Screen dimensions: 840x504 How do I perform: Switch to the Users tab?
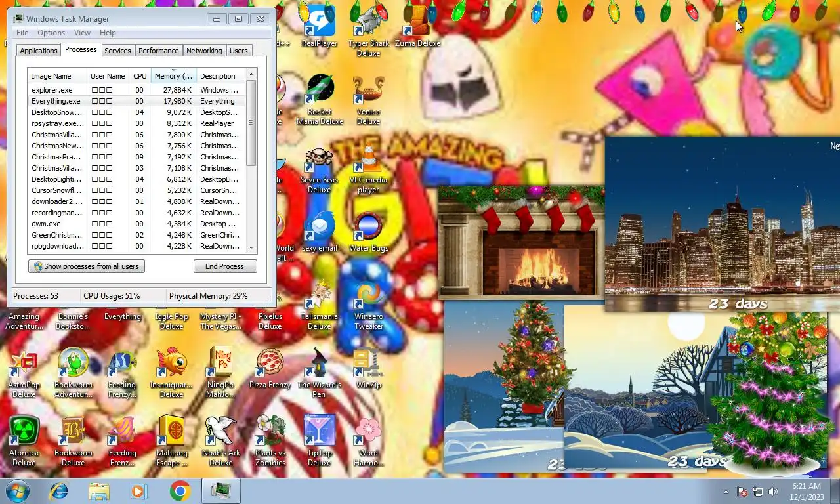239,51
